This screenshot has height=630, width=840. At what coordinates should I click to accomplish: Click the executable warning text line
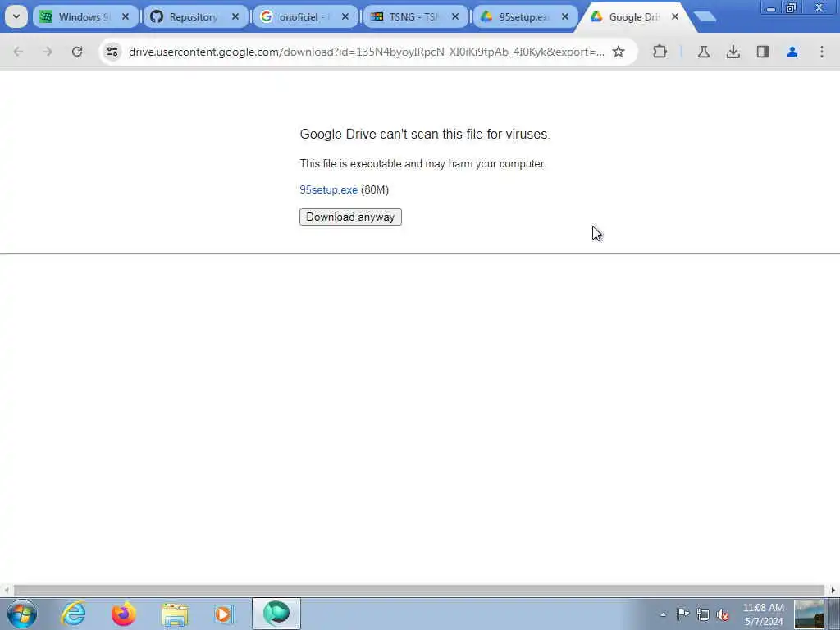pos(422,164)
